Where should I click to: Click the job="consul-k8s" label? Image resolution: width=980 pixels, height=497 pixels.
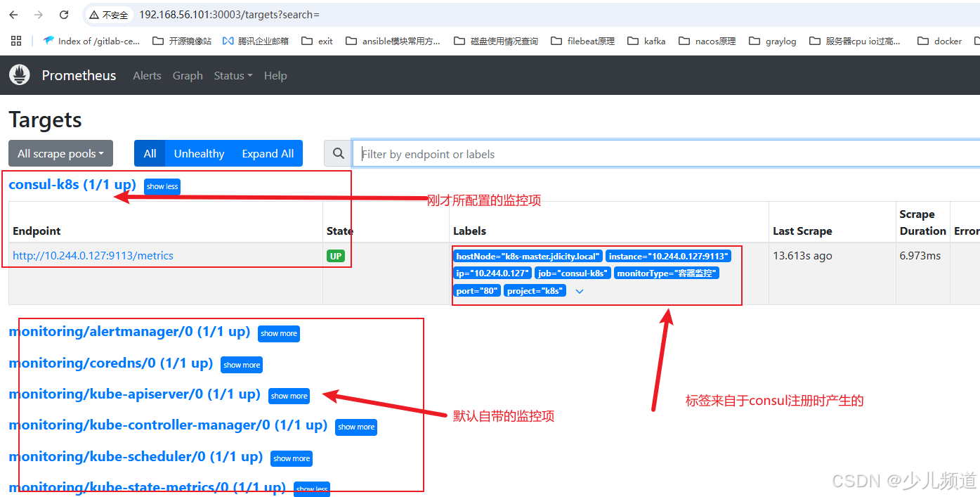pos(573,273)
